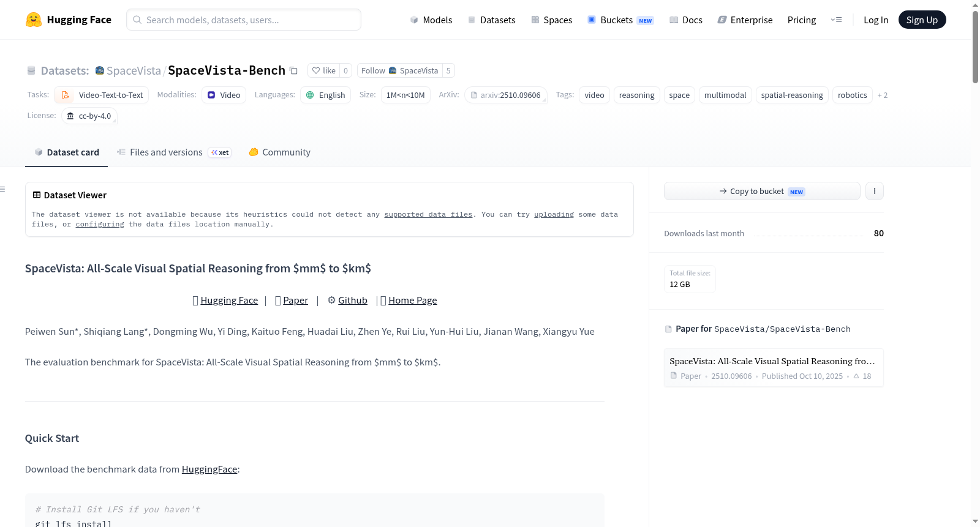Screen dimensions: 980x527
Task: Follow the HuggingFace link under Quick Start
Action: point(209,469)
